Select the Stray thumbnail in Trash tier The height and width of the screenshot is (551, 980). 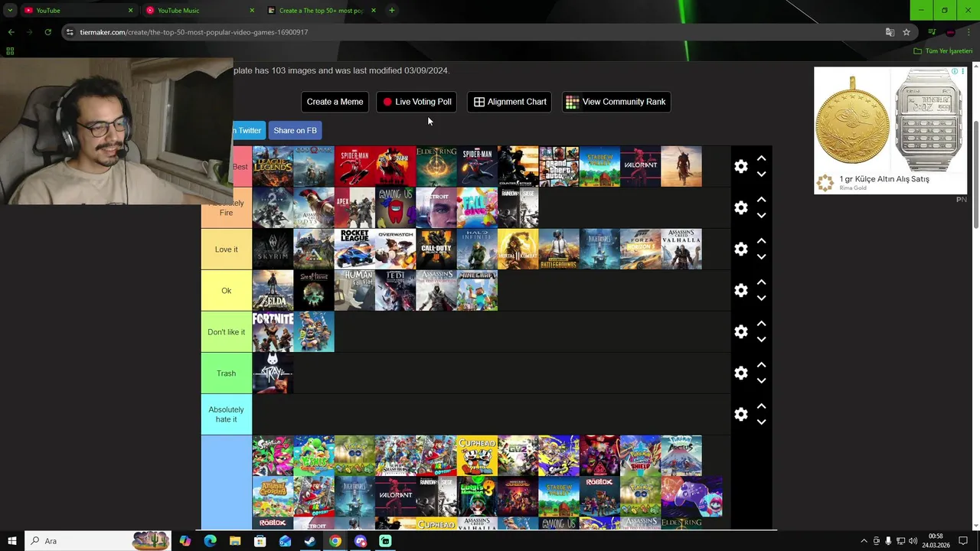[x=273, y=373]
